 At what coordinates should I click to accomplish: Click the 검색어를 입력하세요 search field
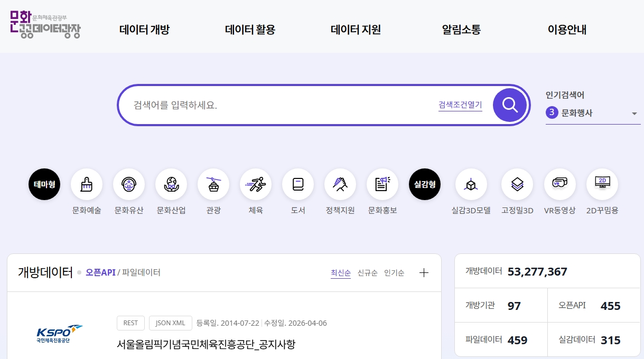pyautogui.click(x=275, y=105)
